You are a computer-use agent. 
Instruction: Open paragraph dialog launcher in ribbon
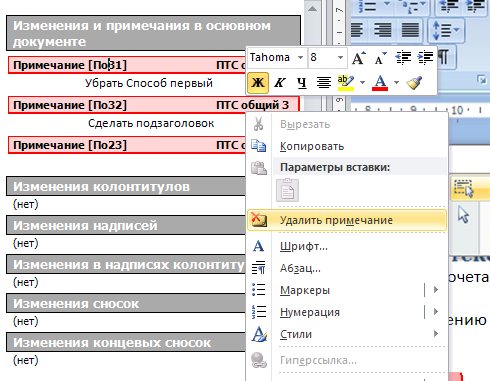pyautogui.click(x=481, y=79)
